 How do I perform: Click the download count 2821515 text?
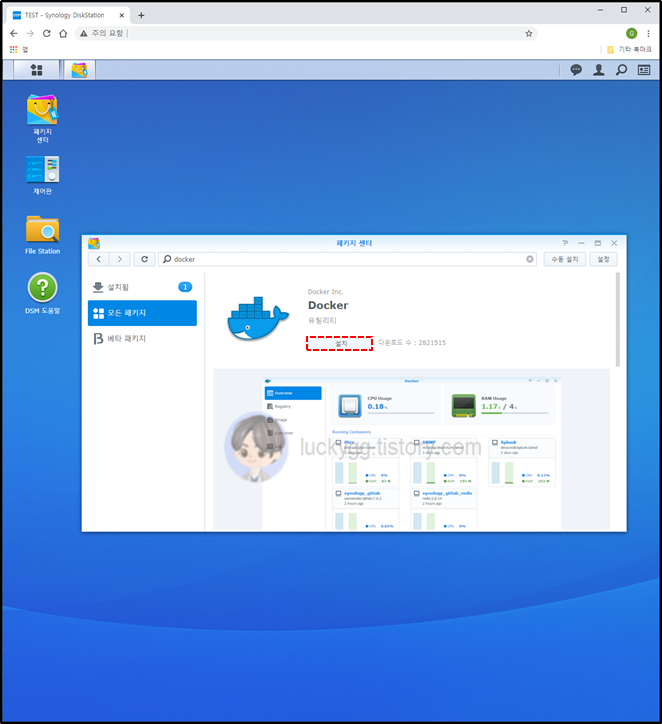click(x=412, y=343)
